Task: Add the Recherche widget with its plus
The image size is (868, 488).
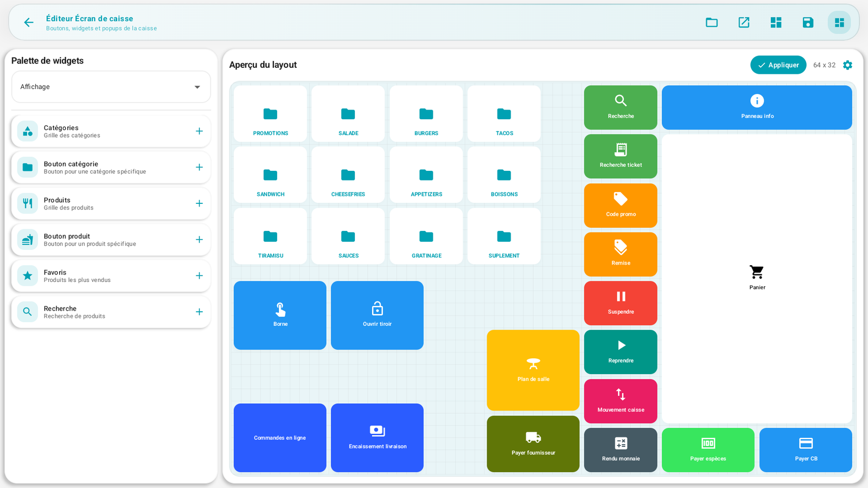Action: click(199, 312)
